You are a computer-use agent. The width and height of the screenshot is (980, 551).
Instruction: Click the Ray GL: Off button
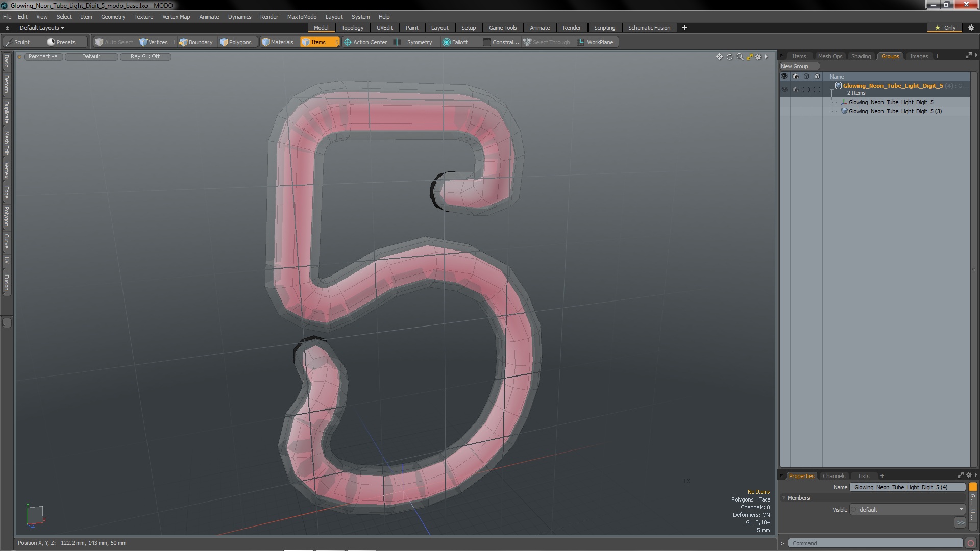[145, 57]
